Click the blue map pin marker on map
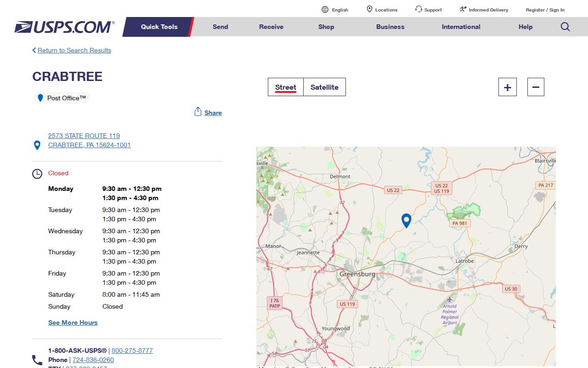 tap(406, 221)
